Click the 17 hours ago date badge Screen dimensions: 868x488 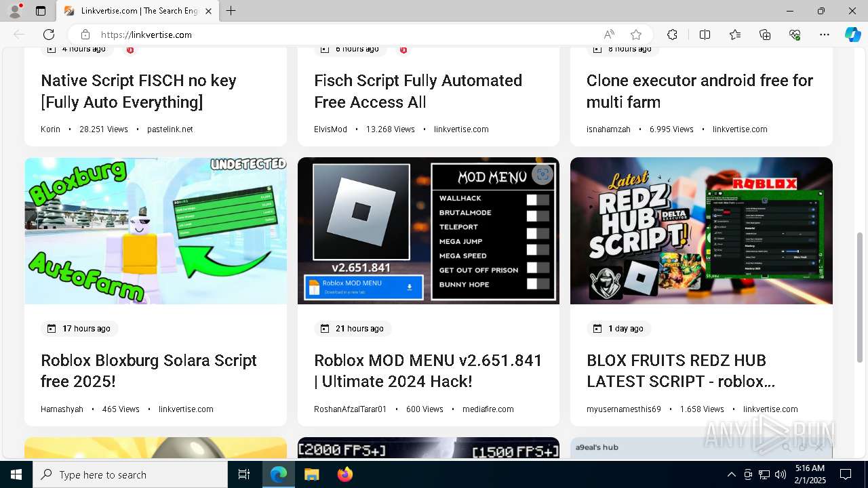click(x=79, y=329)
